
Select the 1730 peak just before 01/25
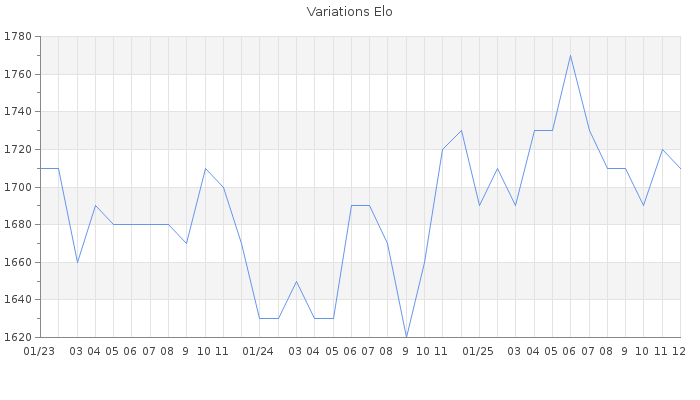pos(461,130)
